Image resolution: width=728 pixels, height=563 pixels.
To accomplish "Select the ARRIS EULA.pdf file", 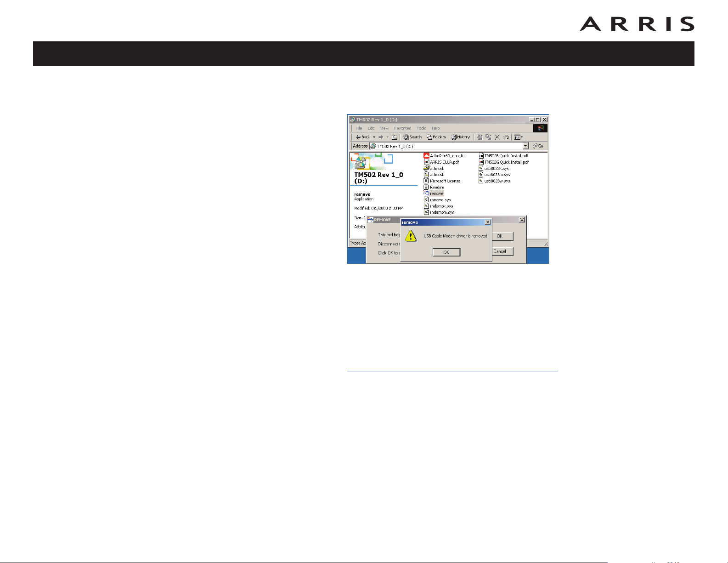I will [x=444, y=162].
